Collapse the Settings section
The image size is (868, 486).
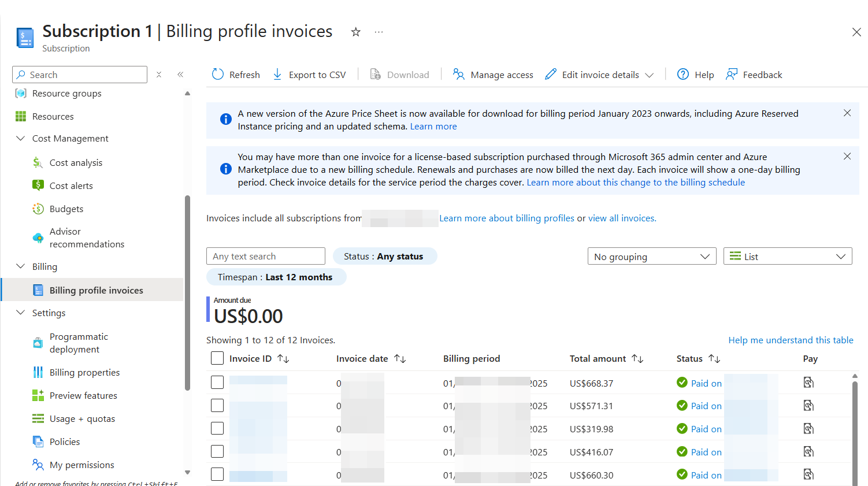coord(21,313)
